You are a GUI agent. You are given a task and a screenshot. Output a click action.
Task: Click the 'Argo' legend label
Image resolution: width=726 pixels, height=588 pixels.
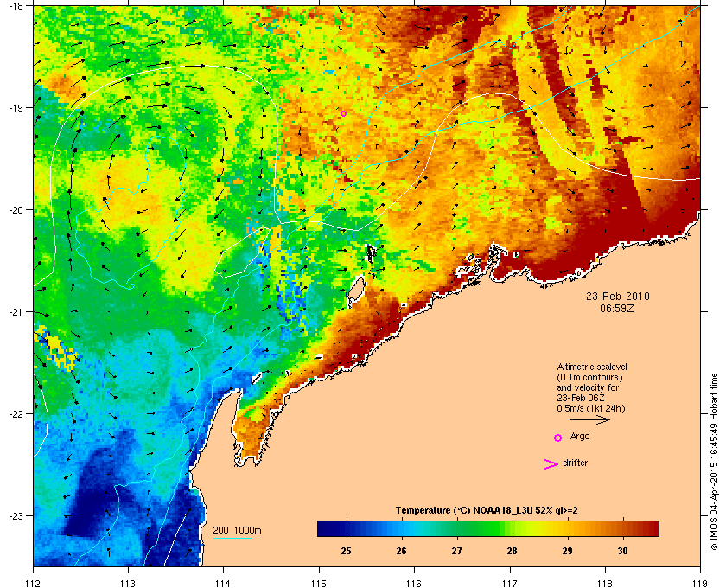coord(580,437)
